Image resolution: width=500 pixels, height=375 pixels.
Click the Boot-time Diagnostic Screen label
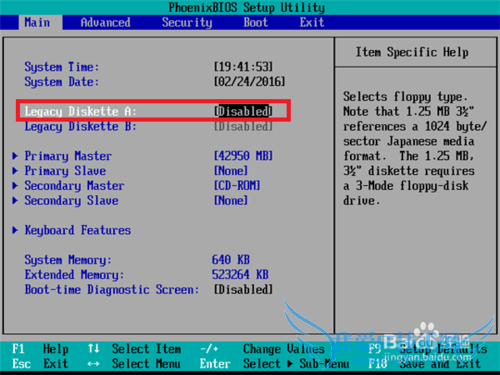pos(112,290)
